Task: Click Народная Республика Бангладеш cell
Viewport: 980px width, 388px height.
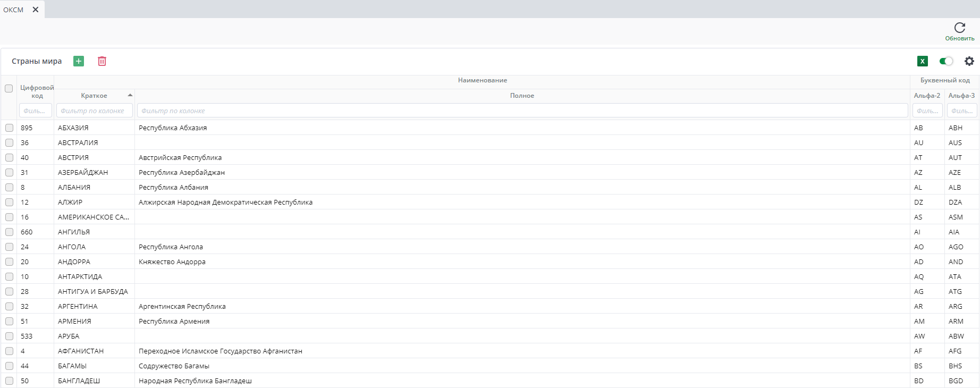Action: [522, 381]
